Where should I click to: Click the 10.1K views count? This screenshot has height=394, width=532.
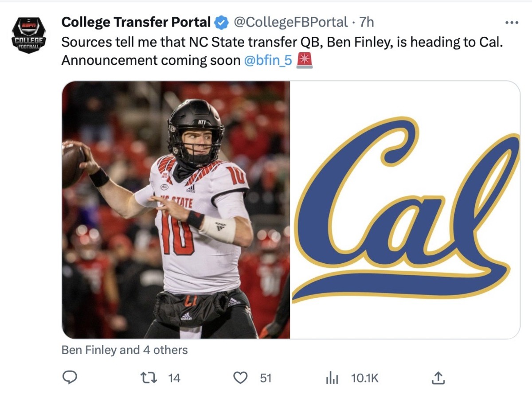point(364,378)
